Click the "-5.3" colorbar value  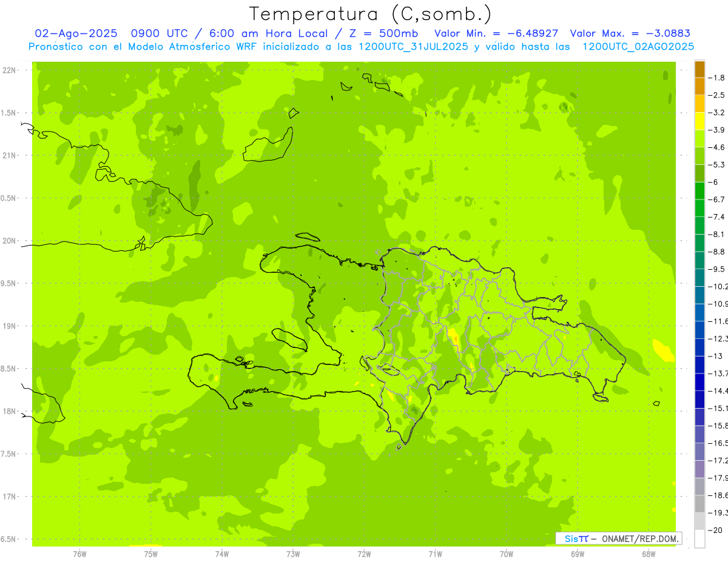(716, 164)
